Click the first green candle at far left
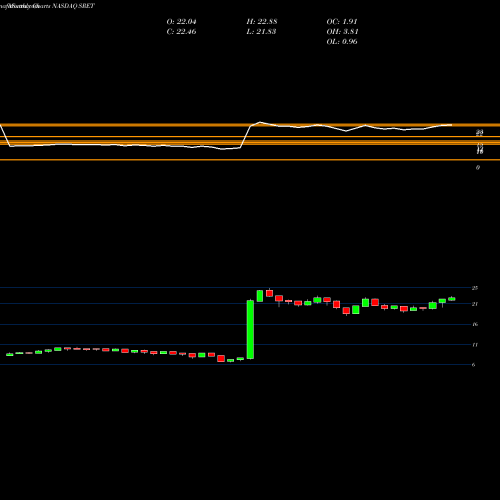Image resolution: width=500 pixels, height=500 pixels. [x=10, y=354]
